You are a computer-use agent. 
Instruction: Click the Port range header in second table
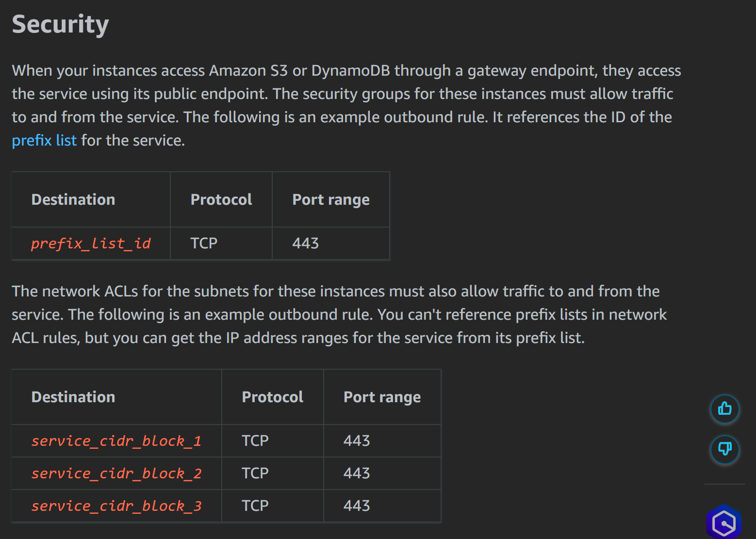click(x=382, y=397)
